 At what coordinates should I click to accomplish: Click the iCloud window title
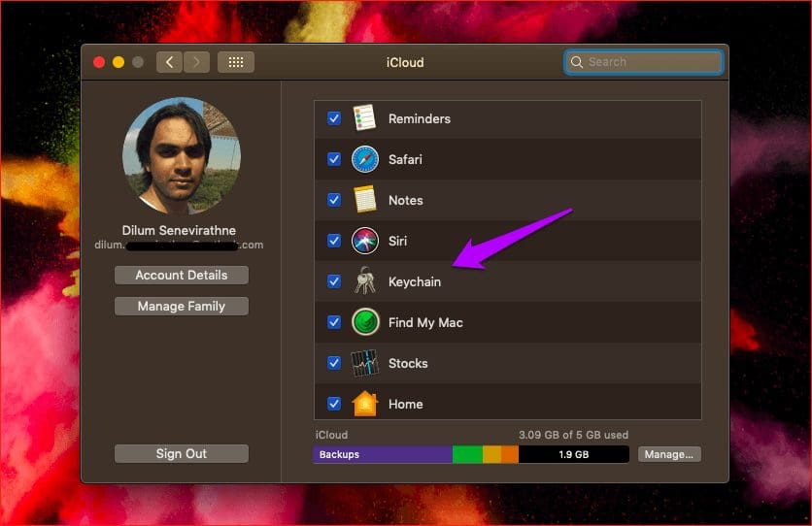[x=405, y=62]
